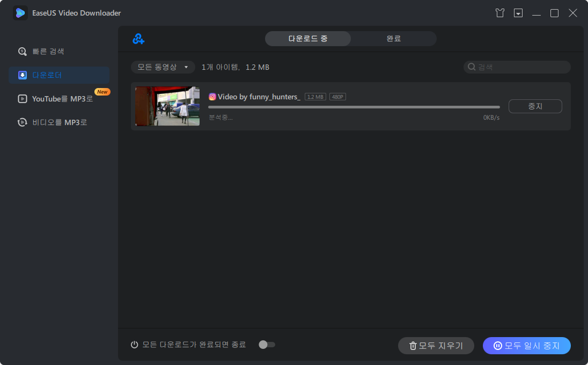Click the add URL link icon

click(138, 39)
